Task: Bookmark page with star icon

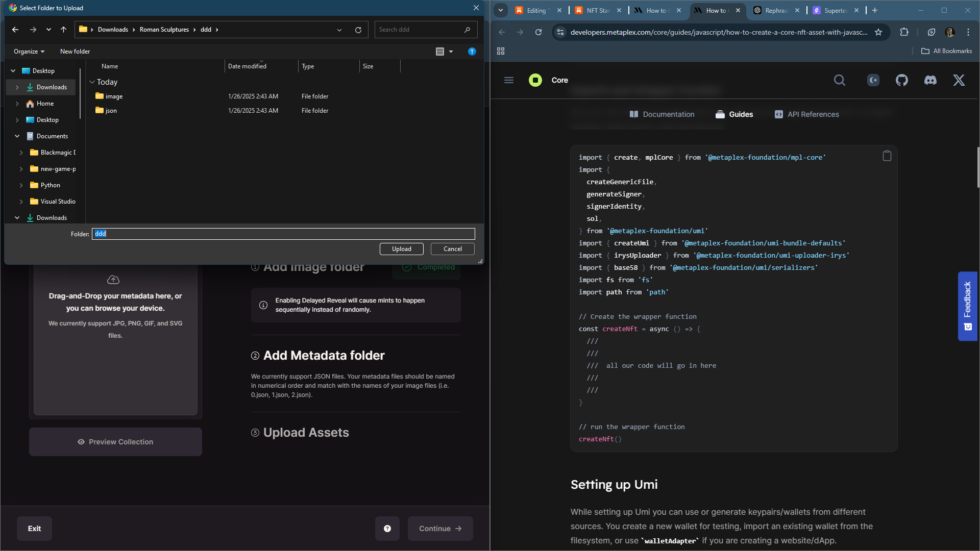Action: click(878, 32)
